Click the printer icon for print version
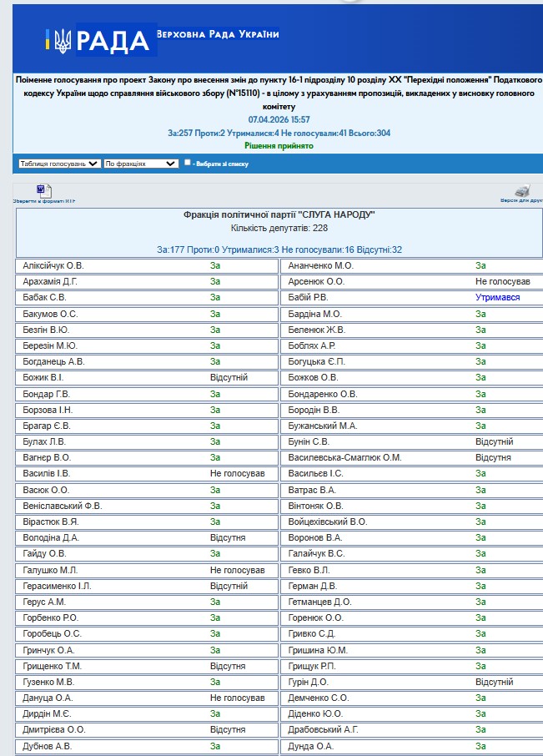This screenshot has width=543, height=756. click(x=522, y=190)
